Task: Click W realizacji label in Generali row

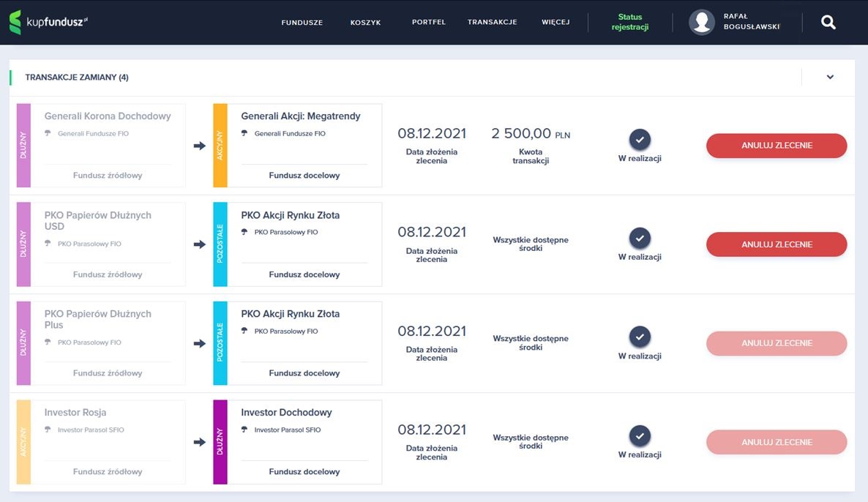Action: tap(640, 158)
